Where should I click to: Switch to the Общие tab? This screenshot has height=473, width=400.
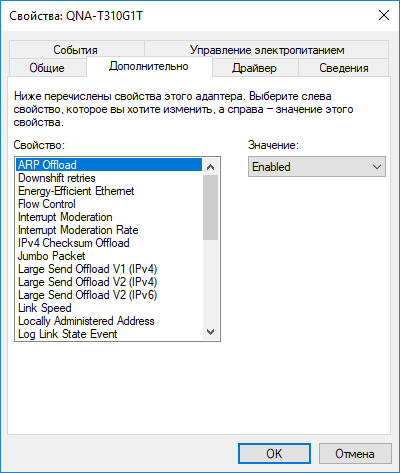[x=47, y=68]
